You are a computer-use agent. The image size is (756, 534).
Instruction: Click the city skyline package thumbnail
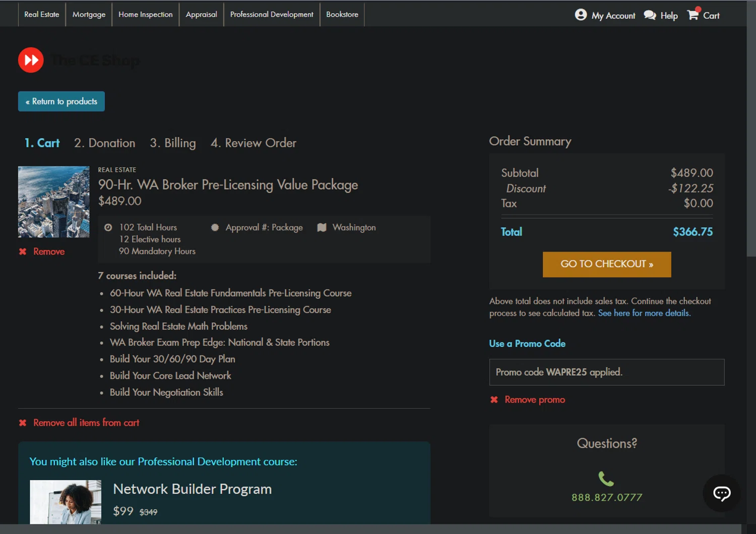(53, 202)
